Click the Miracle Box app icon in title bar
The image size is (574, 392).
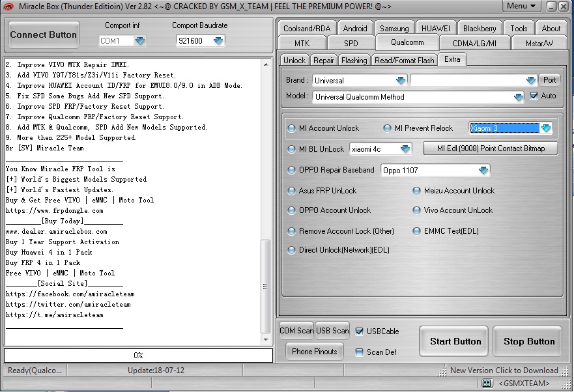(x=8, y=7)
